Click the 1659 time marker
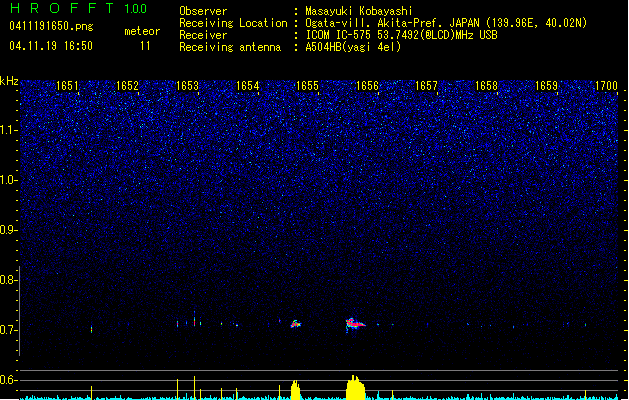This screenshot has width=629, height=400. (x=546, y=85)
